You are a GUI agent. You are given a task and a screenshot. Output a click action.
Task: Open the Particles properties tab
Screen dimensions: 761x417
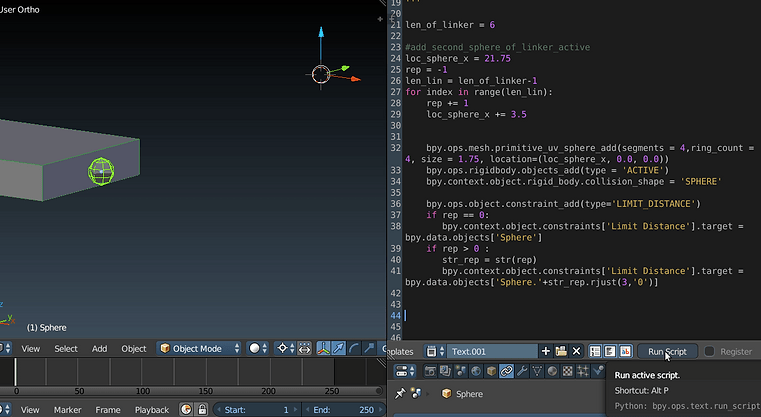point(583,372)
